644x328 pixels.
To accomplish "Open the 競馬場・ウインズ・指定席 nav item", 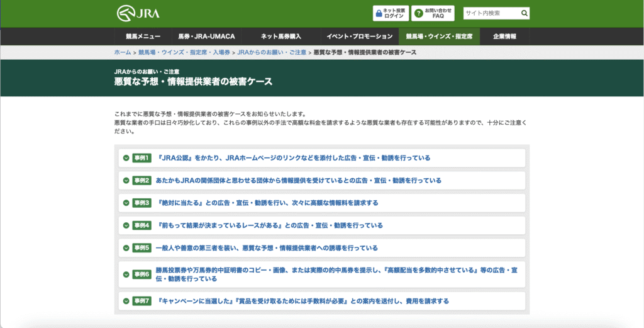I will [439, 37].
